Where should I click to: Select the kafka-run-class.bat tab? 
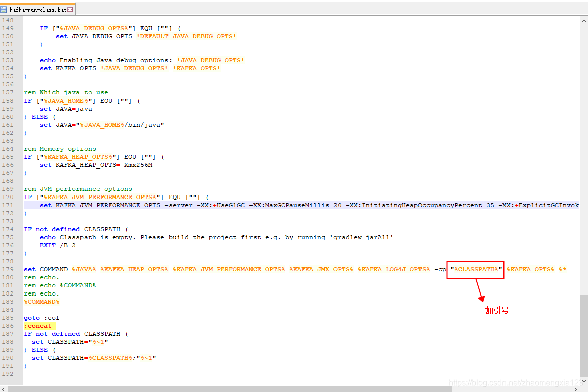point(38,9)
